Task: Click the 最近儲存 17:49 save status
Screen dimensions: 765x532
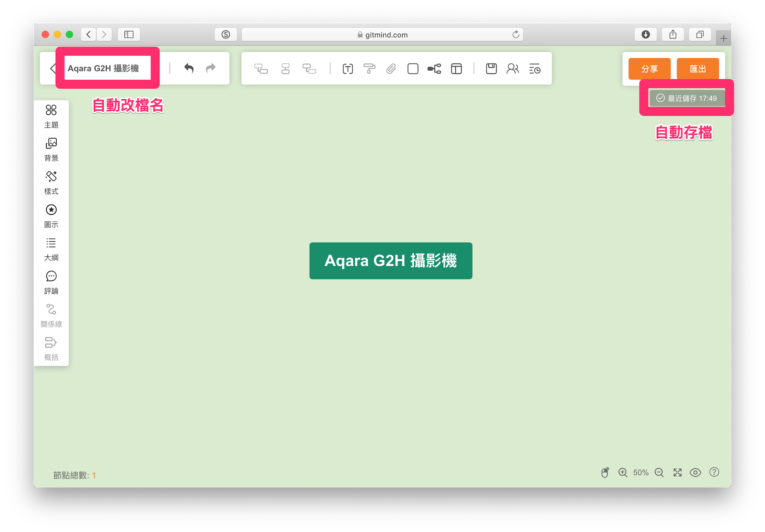Action: 687,98
